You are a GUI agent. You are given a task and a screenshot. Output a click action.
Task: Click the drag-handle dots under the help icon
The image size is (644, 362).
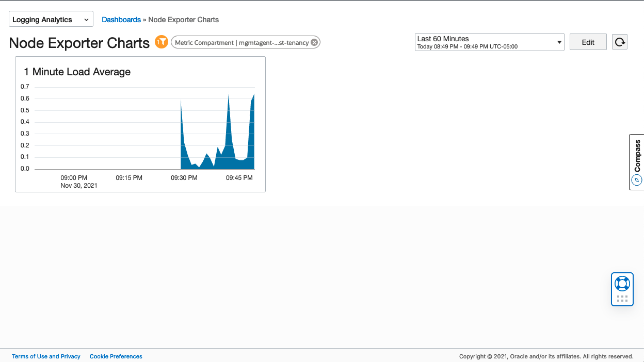coord(622,298)
